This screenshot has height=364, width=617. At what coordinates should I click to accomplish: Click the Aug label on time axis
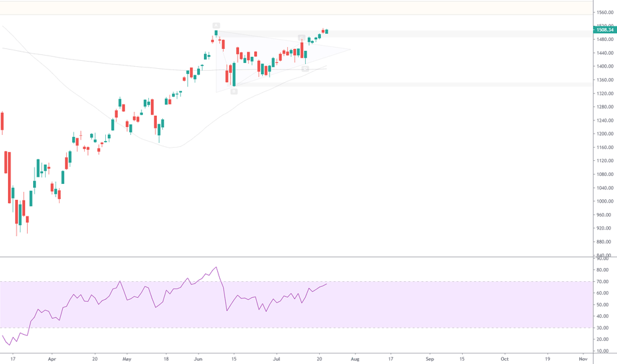[x=355, y=359]
